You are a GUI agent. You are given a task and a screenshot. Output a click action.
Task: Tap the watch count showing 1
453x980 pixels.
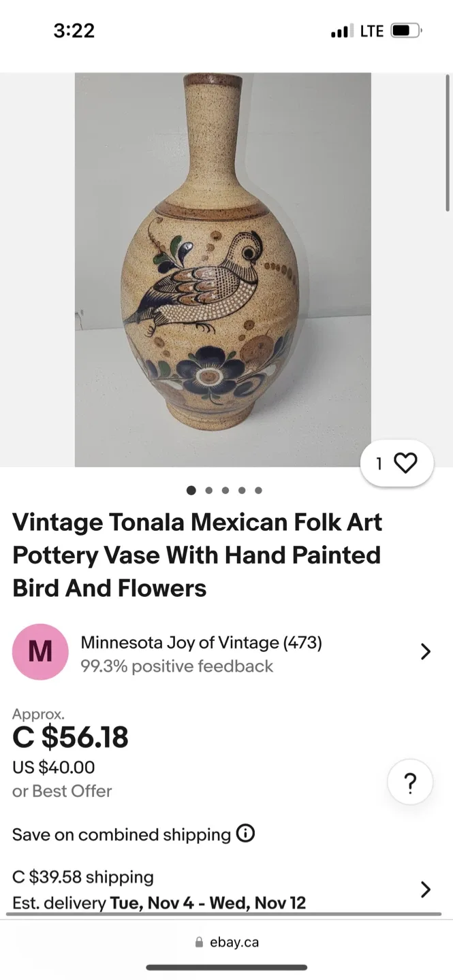379,463
